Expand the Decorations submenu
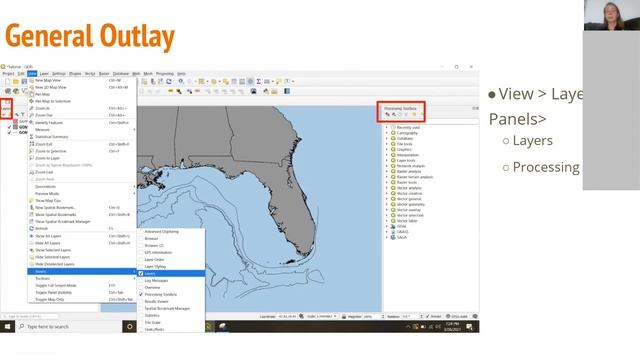Viewport: 640px width, 360px height. [82, 187]
